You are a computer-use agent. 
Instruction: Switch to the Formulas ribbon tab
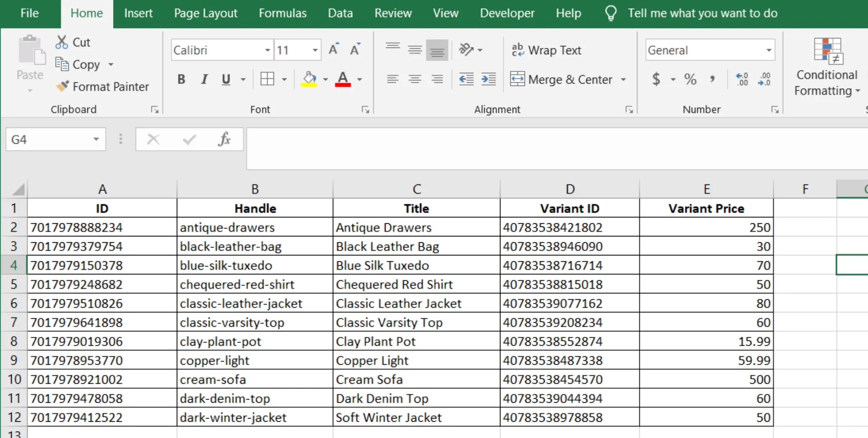pos(282,13)
